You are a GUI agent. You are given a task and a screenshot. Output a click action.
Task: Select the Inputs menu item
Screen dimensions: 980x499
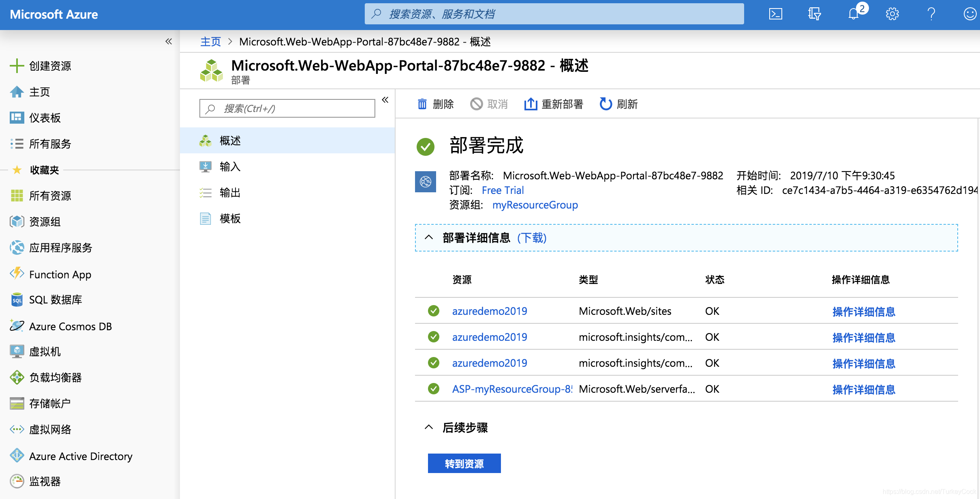(287, 166)
